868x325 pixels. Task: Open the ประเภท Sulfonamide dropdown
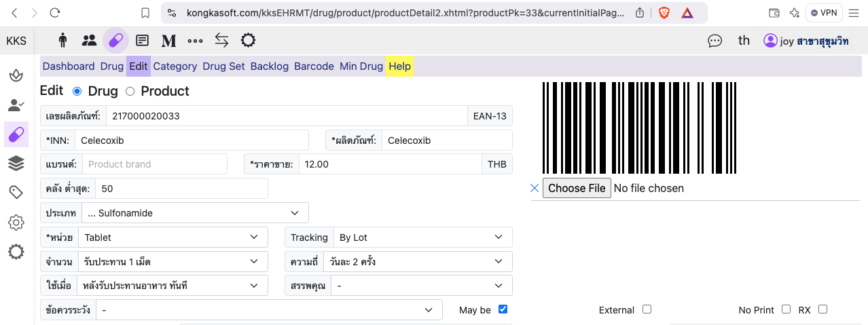195,213
